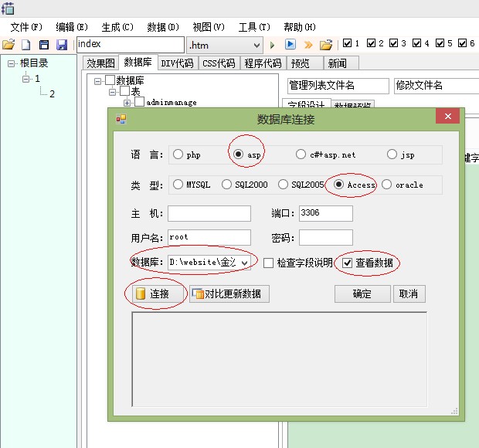The width and height of the screenshot is (479, 448).
Task: Click the green play arrow icon
Action: click(272, 46)
